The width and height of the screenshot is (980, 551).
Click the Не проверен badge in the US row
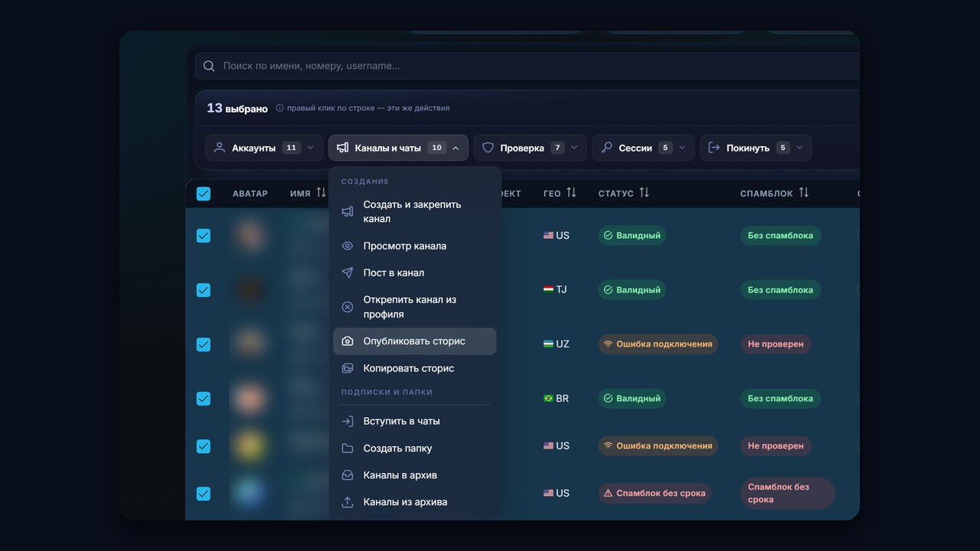click(776, 446)
